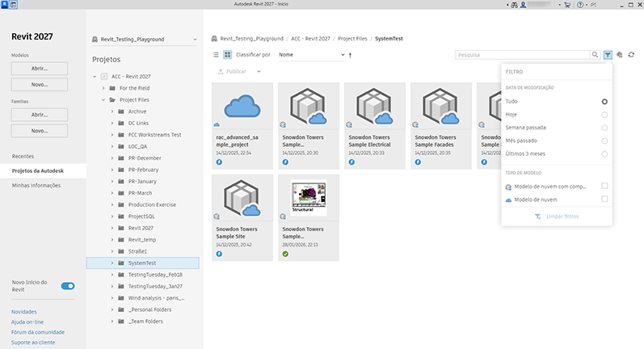Open the rac_advanced_sample_project thumbnail
The width and height of the screenshot is (644, 349).
[242, 107]
